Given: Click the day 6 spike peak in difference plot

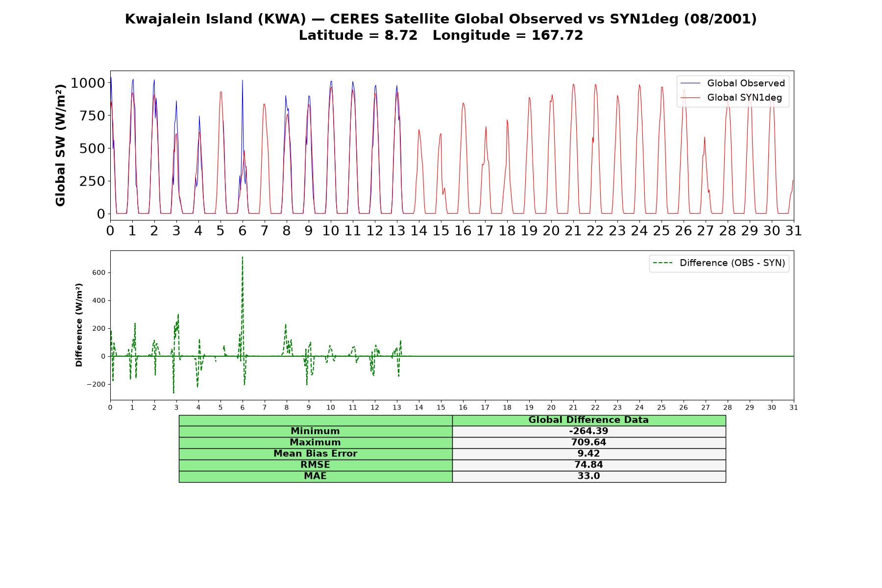Looking at the screenshot, I should tap(242, 257).
